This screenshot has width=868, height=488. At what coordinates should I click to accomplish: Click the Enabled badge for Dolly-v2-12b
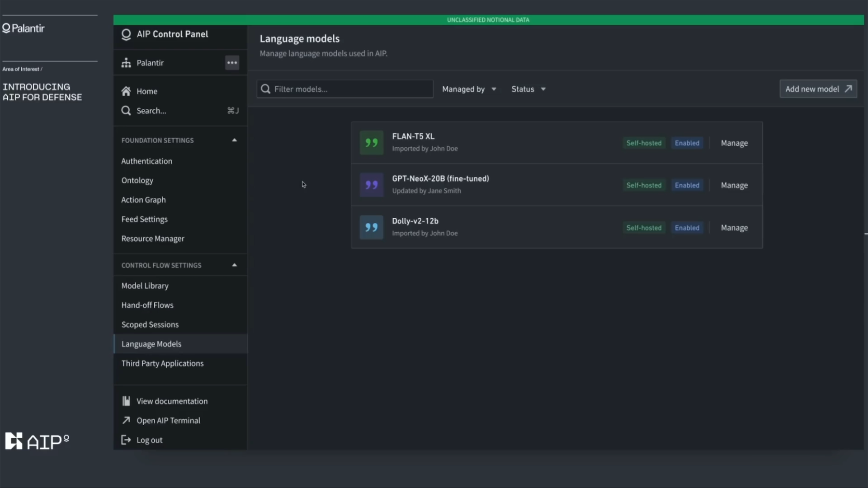687,228
